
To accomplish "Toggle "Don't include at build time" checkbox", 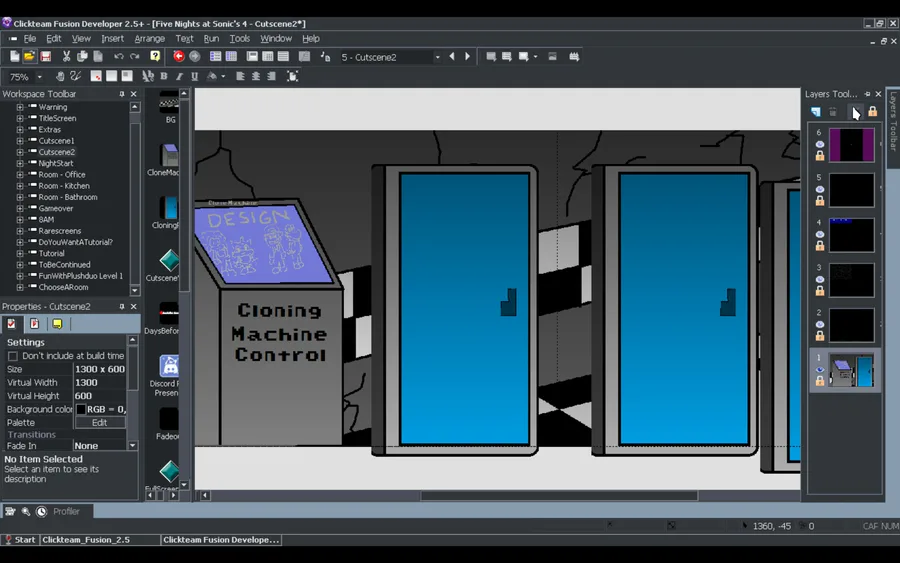I will (x=13, y=356).
